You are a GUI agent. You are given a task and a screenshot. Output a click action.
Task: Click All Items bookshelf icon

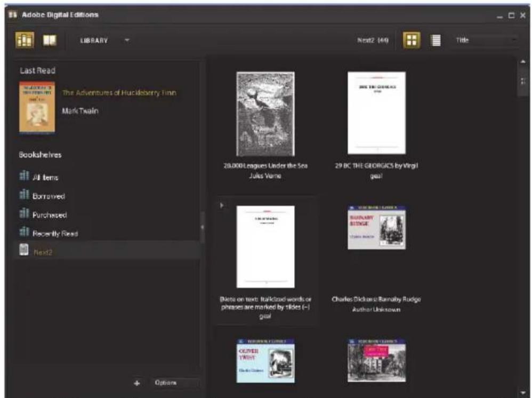click(x=24, y=176)
